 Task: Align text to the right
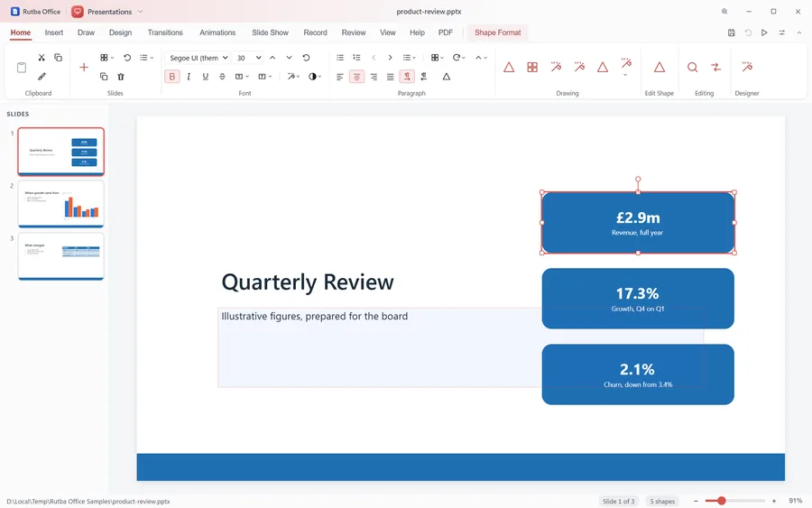[x=374, y=77]
